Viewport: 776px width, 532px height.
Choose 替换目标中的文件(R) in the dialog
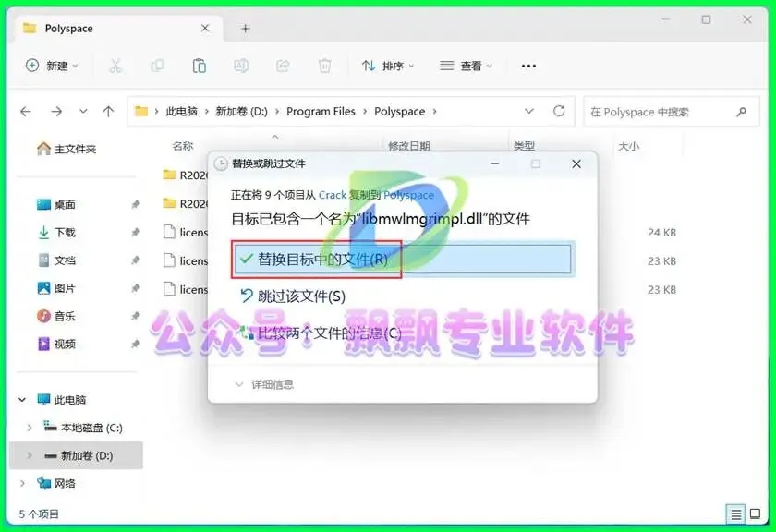coord(403,259)
